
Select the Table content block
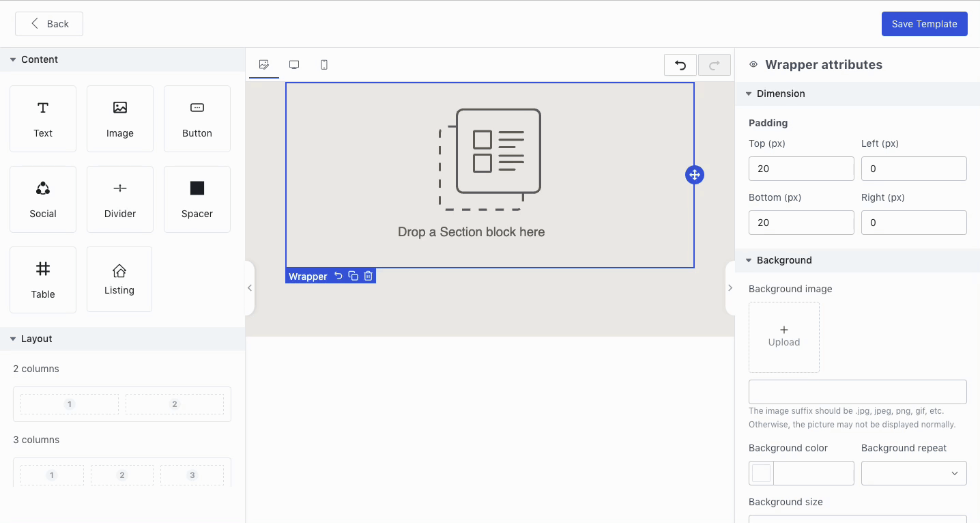(43, 280)
